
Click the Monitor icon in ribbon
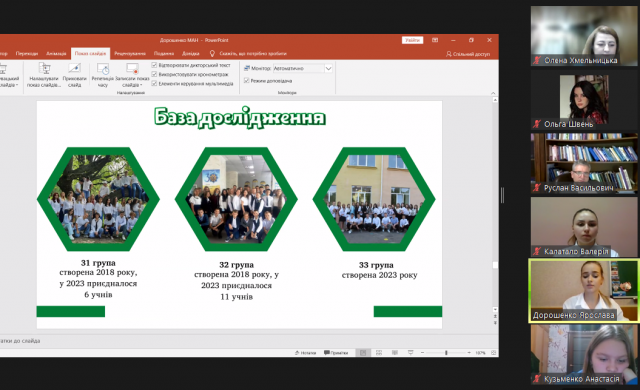[x=247, y=68]
